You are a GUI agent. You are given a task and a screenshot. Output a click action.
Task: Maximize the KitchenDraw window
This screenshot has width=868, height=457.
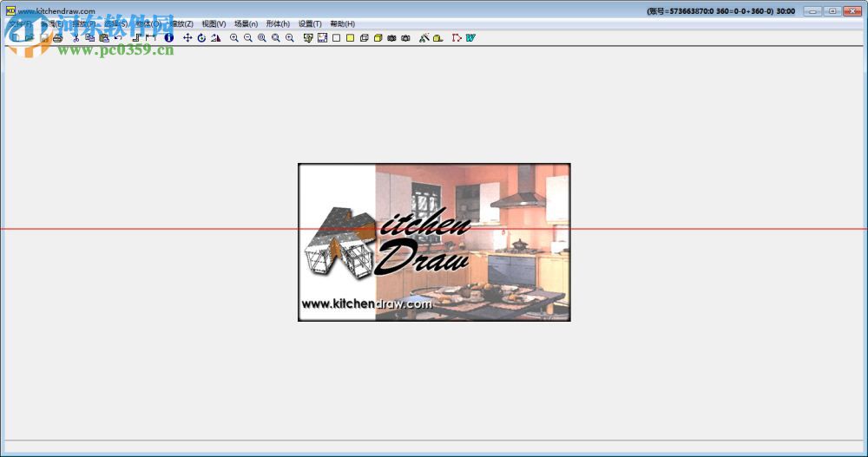coord(832,11)
